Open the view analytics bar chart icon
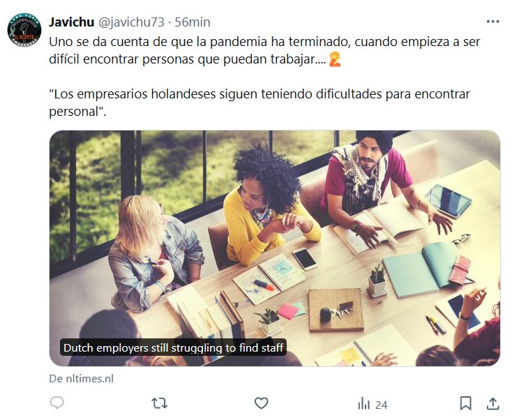 (363, 403)
